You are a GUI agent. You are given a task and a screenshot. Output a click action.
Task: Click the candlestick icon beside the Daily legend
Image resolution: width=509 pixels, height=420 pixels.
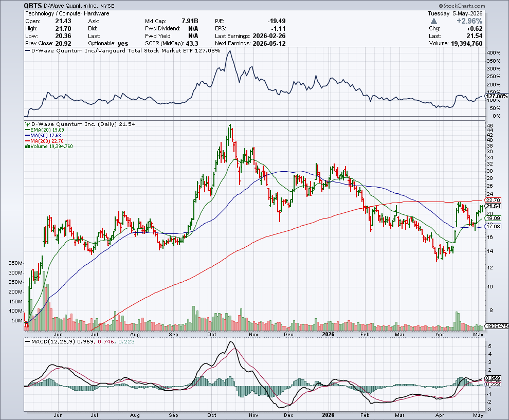(x=28, y=124)
